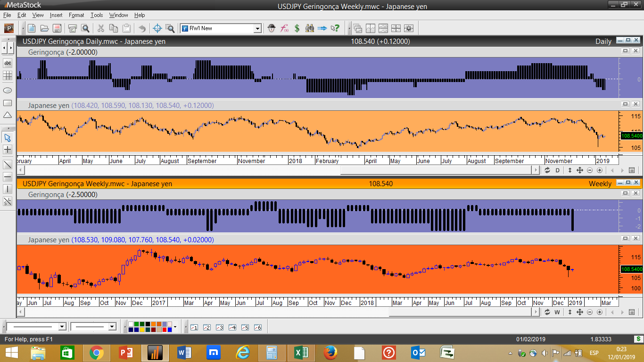The width and height of the screenshot is (644, 362).
Task: Select the triangle drawing tool
Action: click(8, 115)
